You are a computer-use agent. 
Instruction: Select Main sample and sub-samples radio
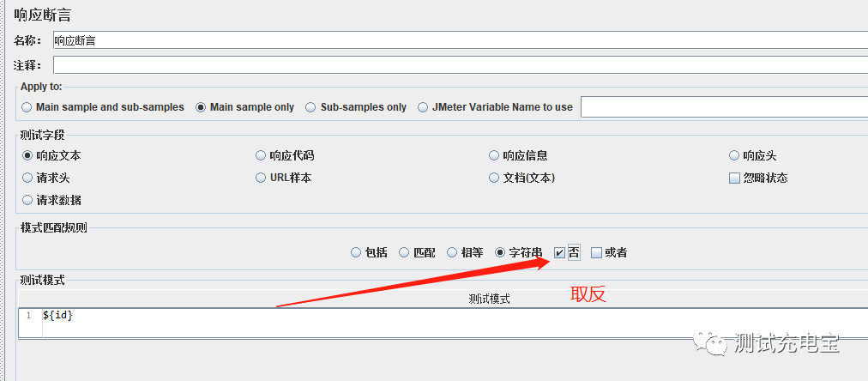coord(27,107)
